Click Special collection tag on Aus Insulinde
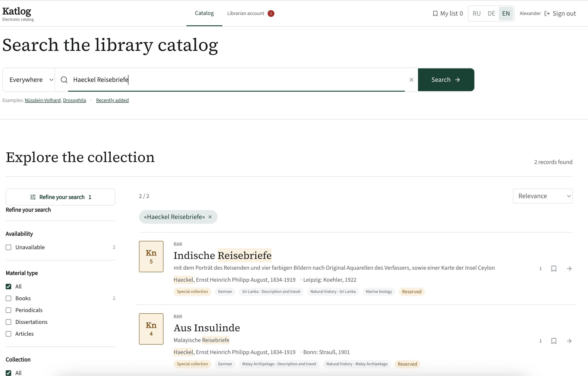Image resolution: width=588 pixels, height=376 pixels. [192, 364]
